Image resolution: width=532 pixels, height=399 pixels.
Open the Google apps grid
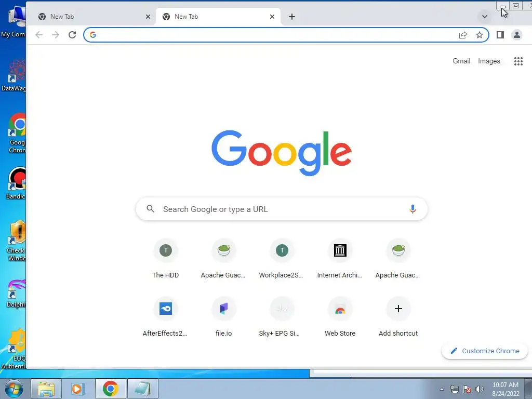[x=518, y=61]
